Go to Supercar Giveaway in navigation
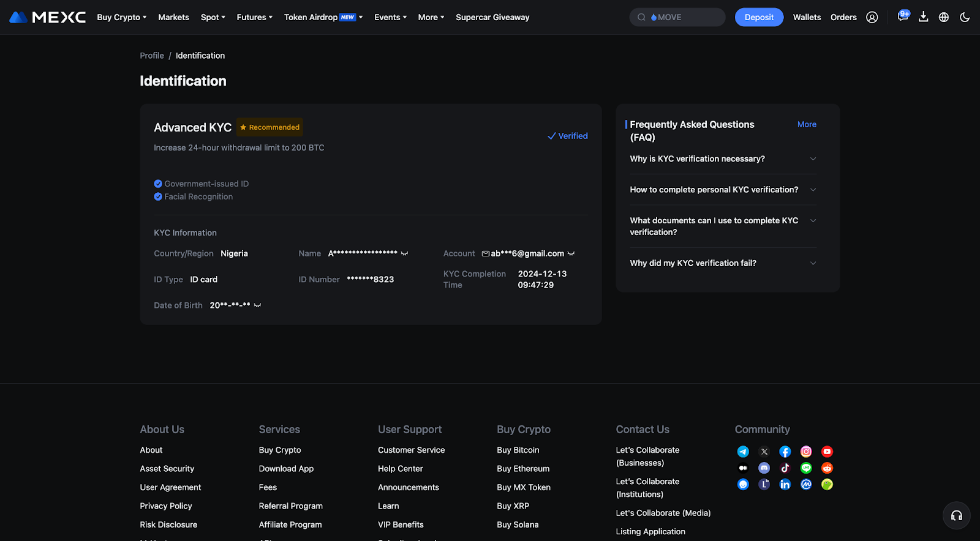This screenshot has height=541, width=980. 492,17
